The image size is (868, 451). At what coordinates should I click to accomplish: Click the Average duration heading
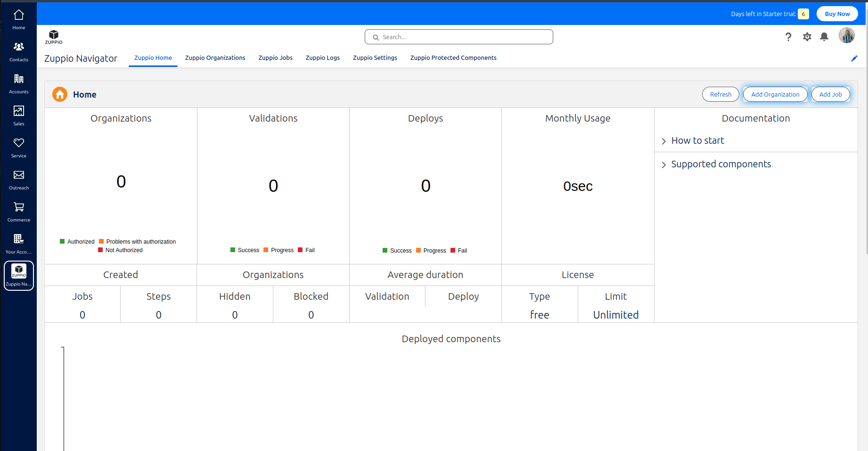[426, 275]
